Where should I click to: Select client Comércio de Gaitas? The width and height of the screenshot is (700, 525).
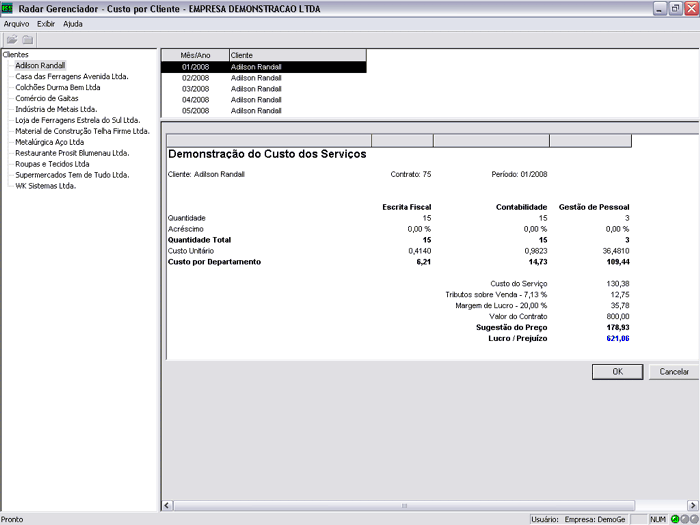coord(49,98)
